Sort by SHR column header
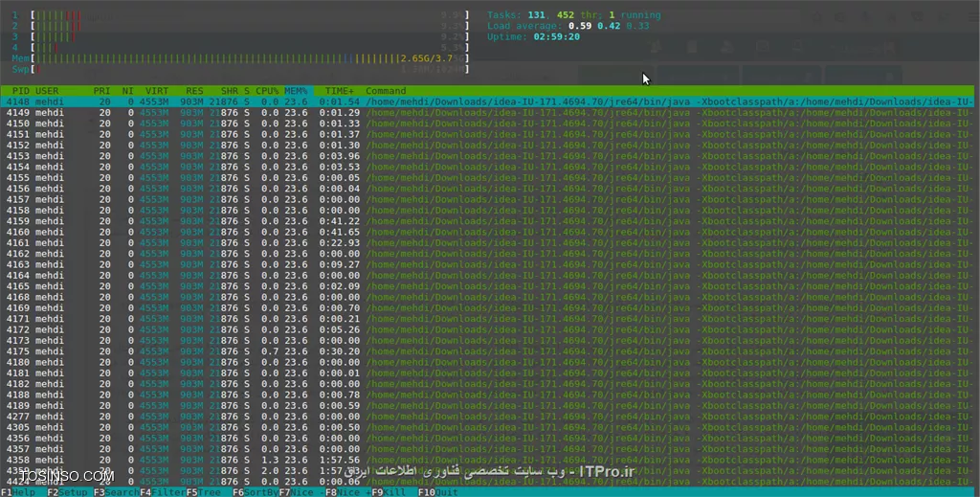 230,91
